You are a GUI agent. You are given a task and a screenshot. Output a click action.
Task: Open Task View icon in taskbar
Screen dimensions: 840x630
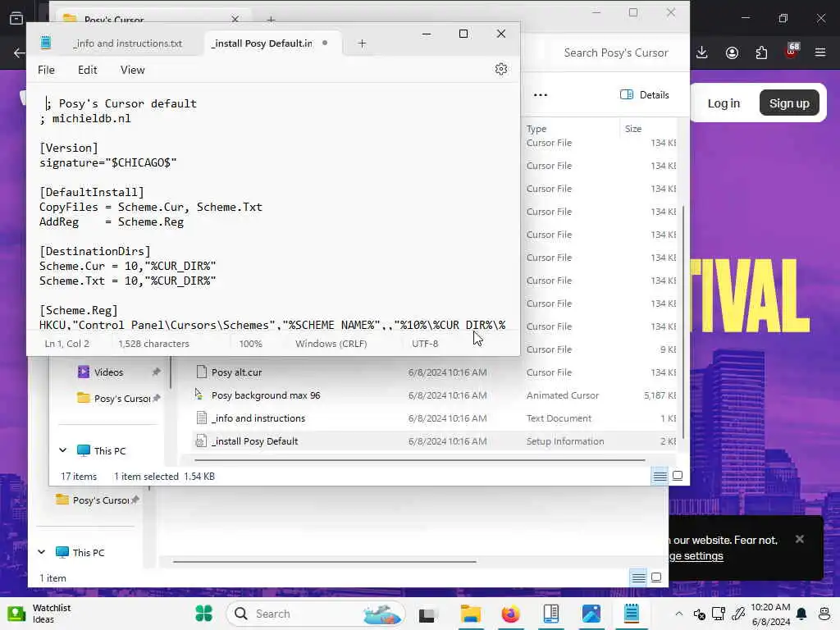pos(427,615)
